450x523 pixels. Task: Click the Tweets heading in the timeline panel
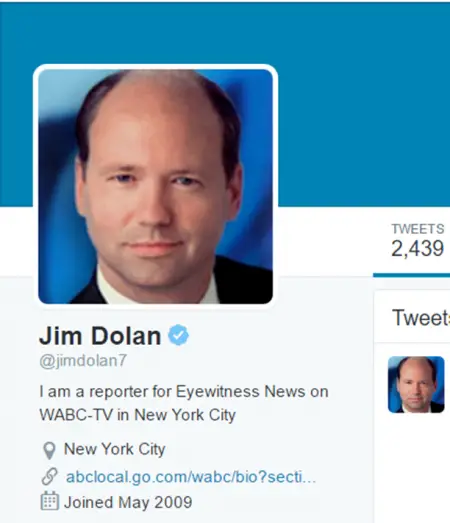[421, 317]
